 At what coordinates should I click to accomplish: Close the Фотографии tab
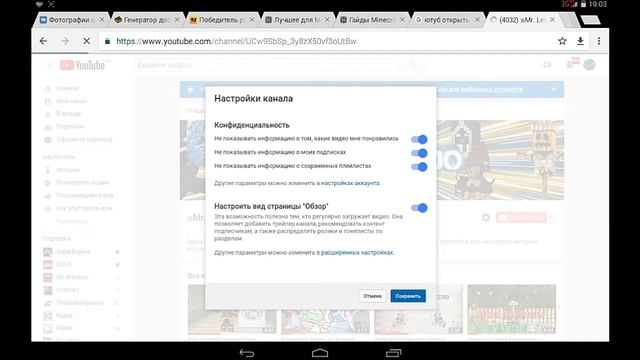(102, 20)
